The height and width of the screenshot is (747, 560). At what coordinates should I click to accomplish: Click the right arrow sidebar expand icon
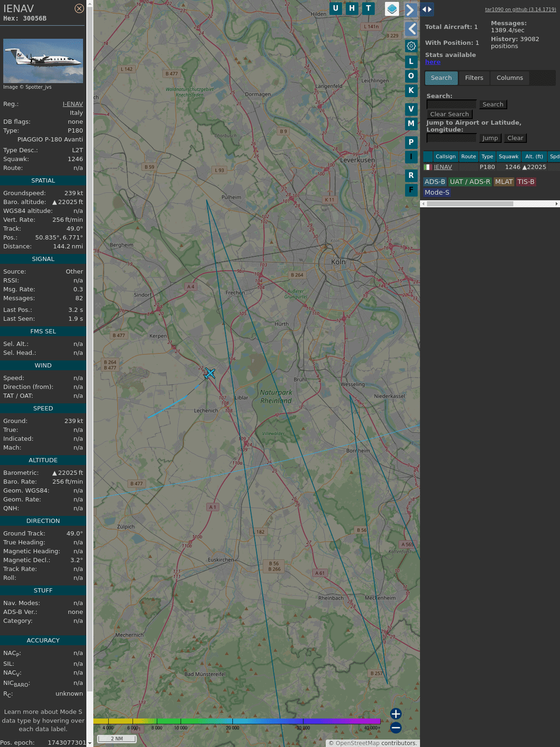point(411,10)
